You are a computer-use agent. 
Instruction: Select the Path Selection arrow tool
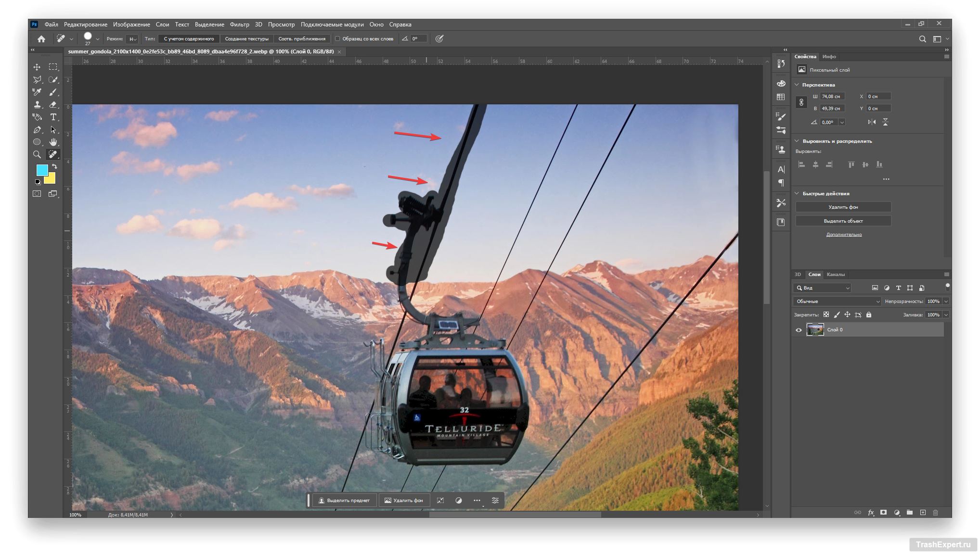tap(53, 129)
